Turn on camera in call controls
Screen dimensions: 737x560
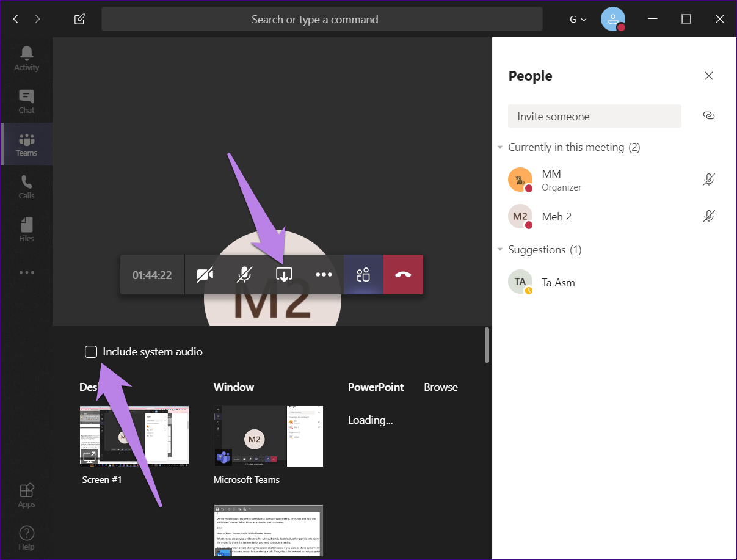point(205,275)
